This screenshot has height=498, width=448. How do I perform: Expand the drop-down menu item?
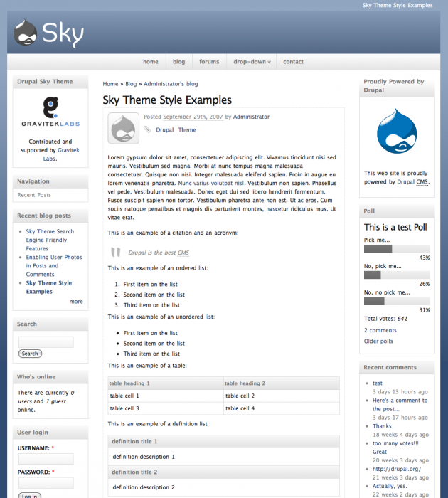[x=252, y=62]
